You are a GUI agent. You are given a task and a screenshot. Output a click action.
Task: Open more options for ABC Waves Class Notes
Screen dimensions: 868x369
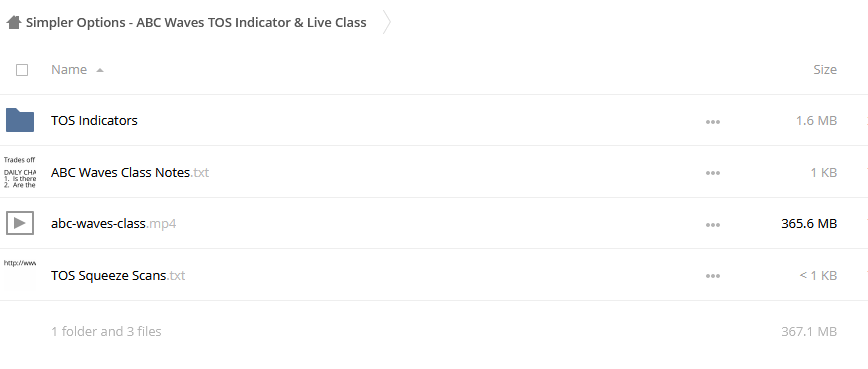tap(712, 173)
